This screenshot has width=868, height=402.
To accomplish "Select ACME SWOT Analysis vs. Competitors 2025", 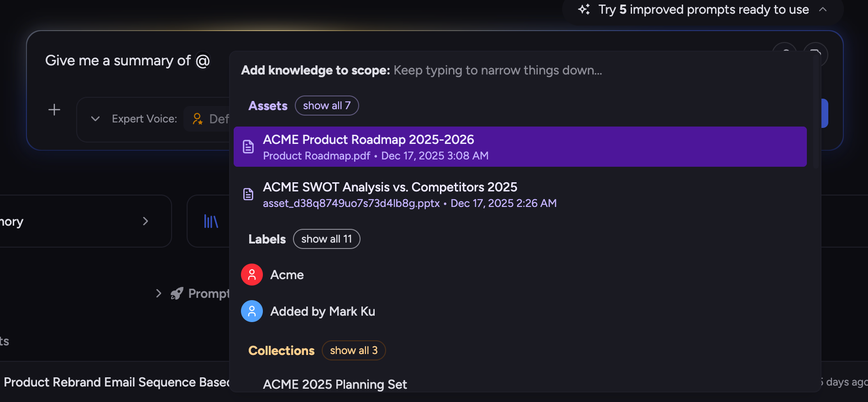I will click(x=520, y=194).
